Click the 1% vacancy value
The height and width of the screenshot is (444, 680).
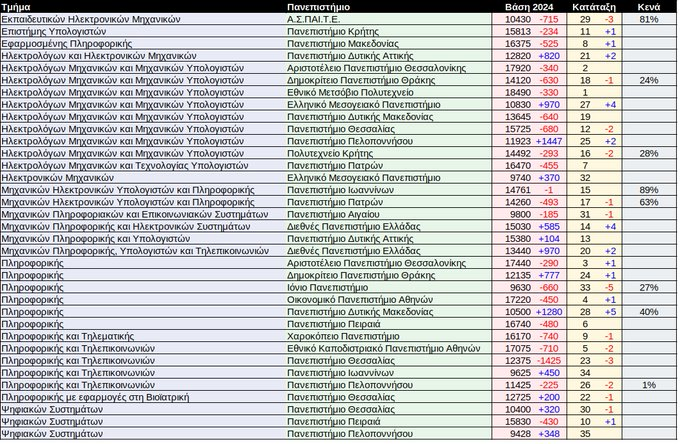(649, 385)
